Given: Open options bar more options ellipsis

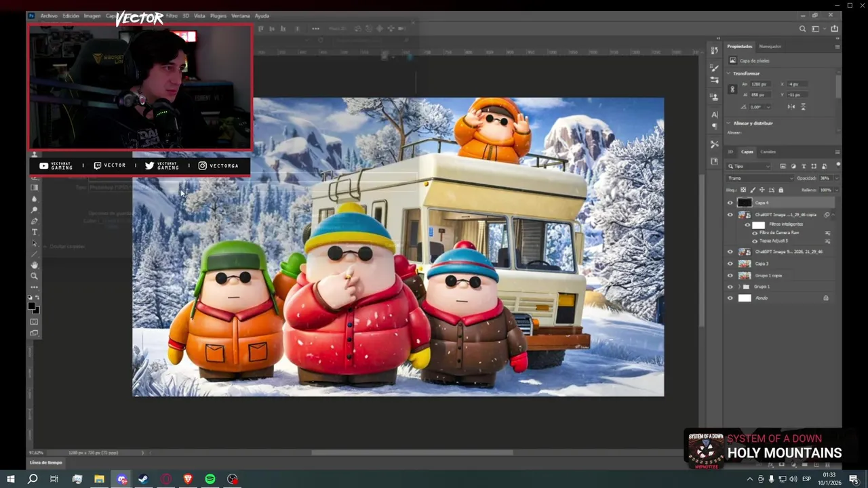Looking at the screenshot, I should pos(315,28).
